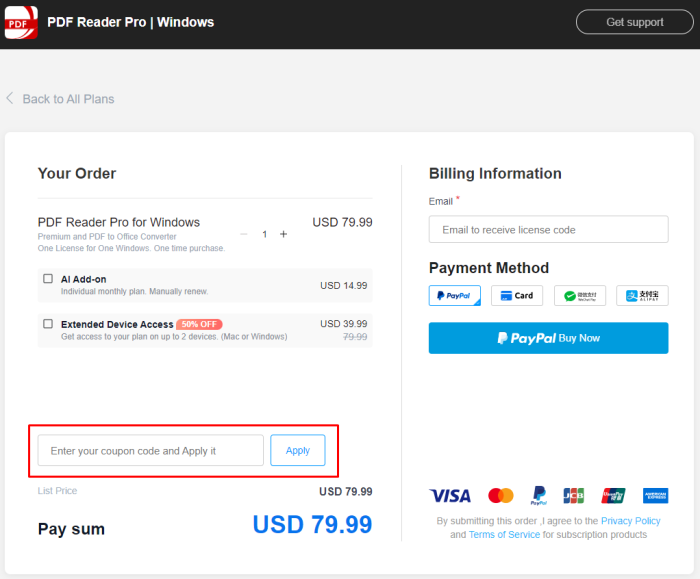
Task: Click the PayPal logo in card row
Action: [x=539, y=496]
